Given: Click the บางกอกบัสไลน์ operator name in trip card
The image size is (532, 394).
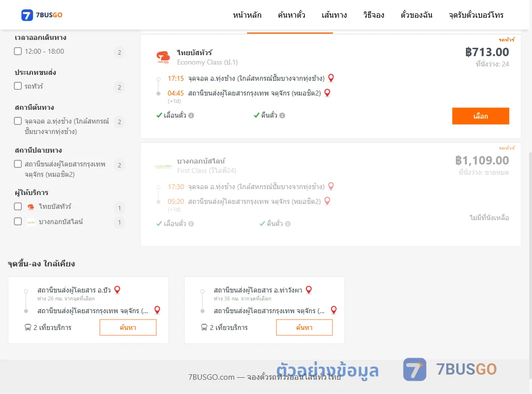Looking at the screenshot, I should pyautogui.click(x=201, y=161).
